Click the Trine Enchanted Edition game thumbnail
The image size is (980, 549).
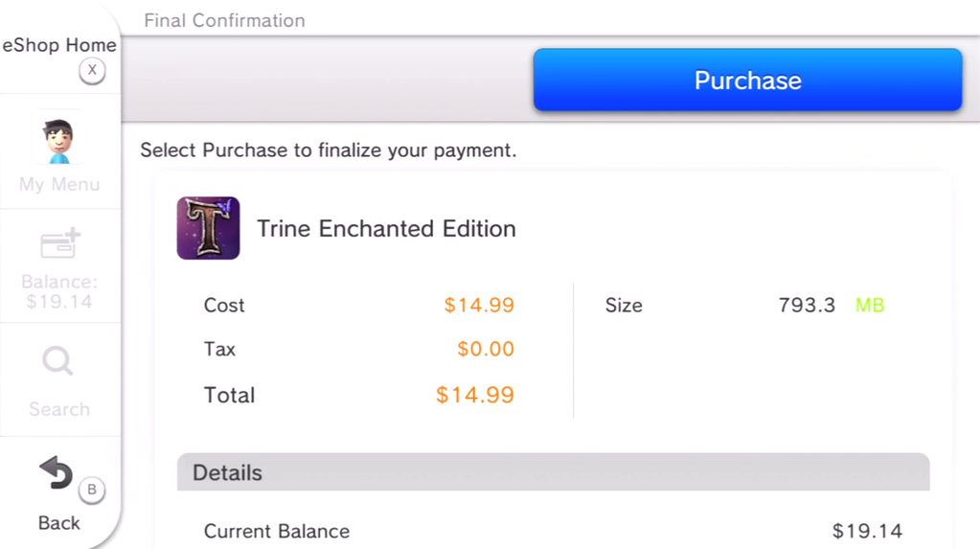coord(208,228)
